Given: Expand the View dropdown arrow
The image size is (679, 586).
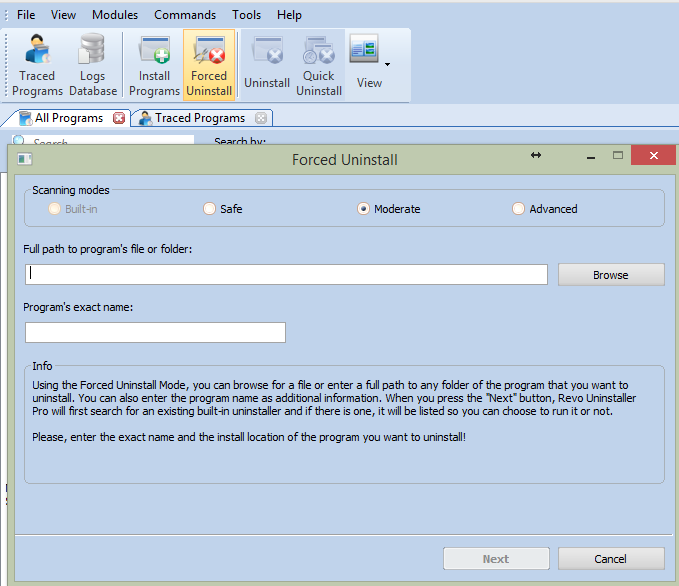Looking at the screenshot, I should point(387,65).
